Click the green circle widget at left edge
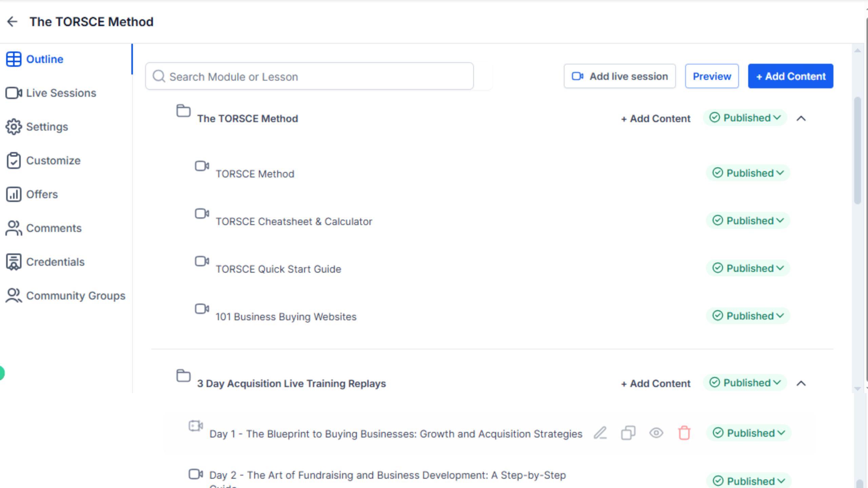This screenshot has height=488, width=868. point(2,373)
